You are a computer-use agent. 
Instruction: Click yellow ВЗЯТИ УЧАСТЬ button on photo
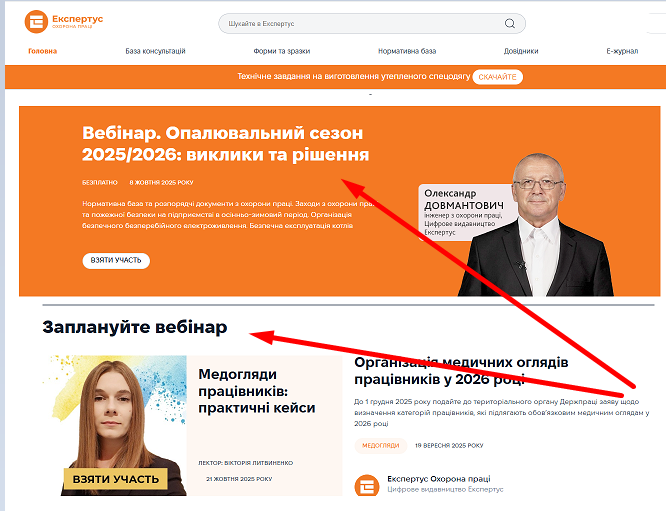116,479
